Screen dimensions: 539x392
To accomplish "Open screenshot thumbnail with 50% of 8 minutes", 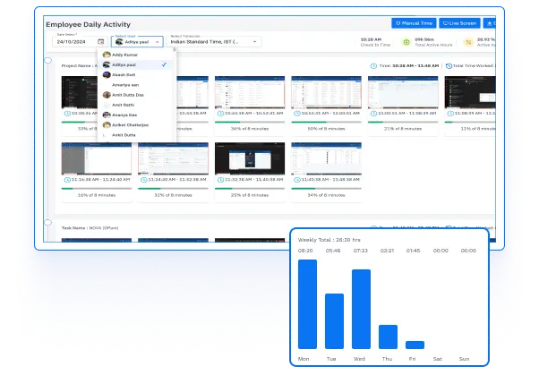I will (x=326, y=92).
